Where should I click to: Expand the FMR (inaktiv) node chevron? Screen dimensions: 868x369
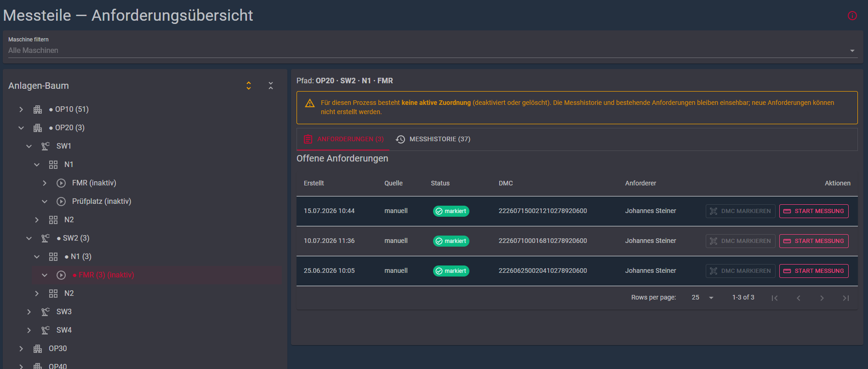(45, 183)
